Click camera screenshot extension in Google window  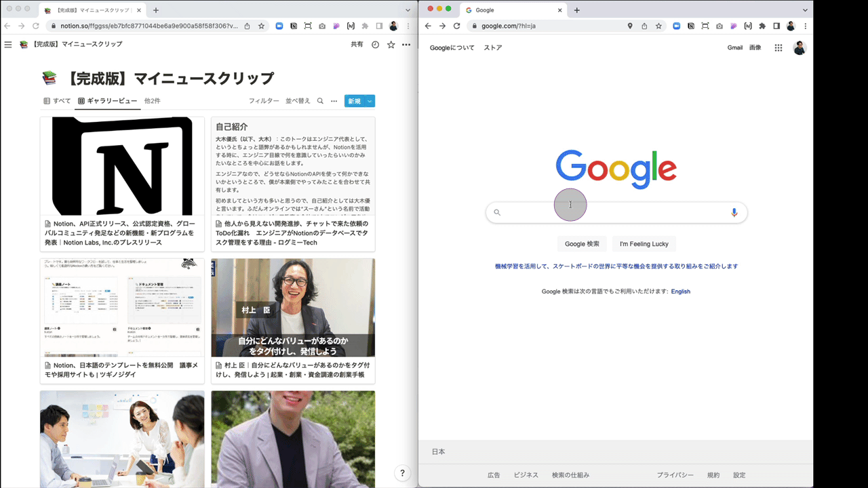click(719, 26)
